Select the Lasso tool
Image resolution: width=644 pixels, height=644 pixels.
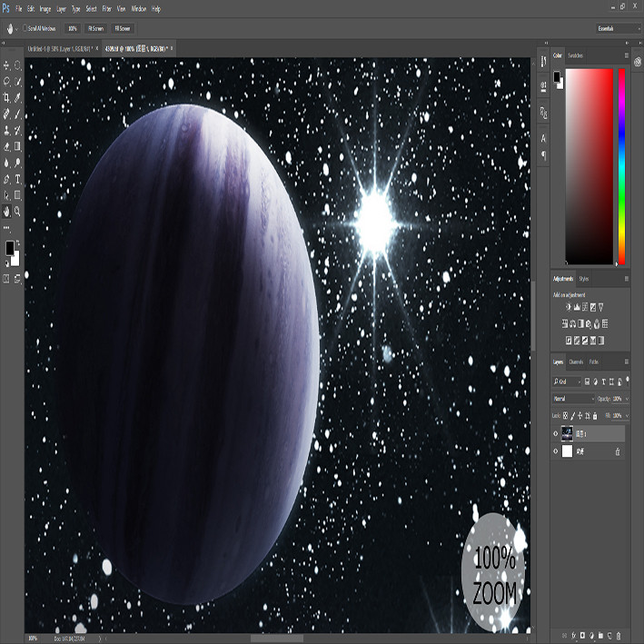click(6, 82)
